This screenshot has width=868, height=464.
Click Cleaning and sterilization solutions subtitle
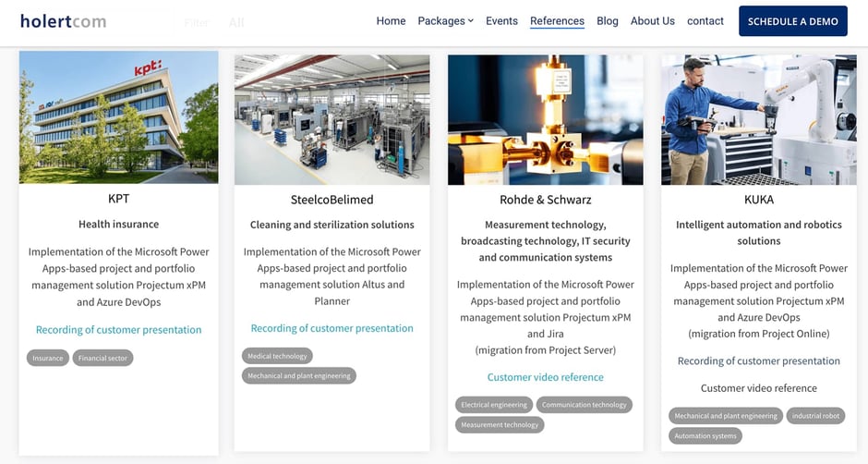tap(332, 225)
